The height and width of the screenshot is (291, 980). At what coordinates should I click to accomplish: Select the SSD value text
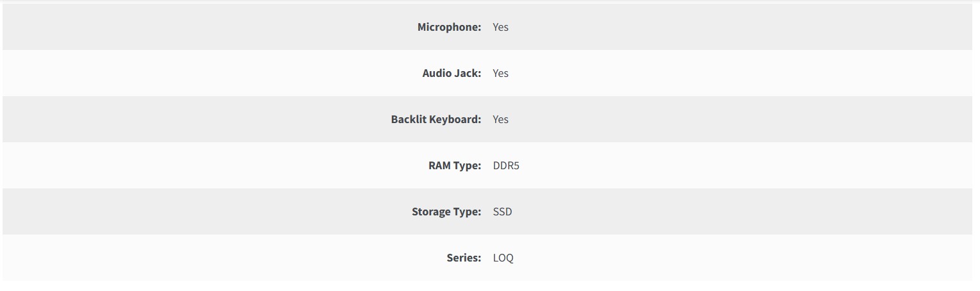tap(502, 212)
